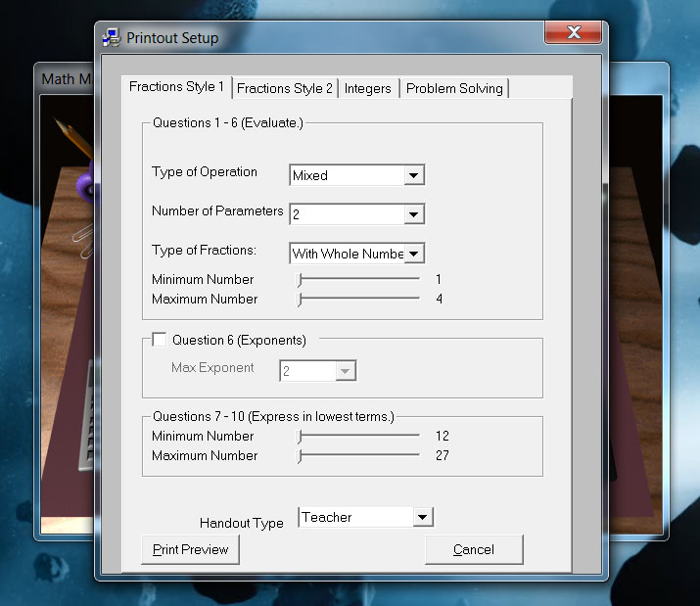Select the Fractions Style 1 tab
Screen dimensions: 700x606
(x=177, y=87)
